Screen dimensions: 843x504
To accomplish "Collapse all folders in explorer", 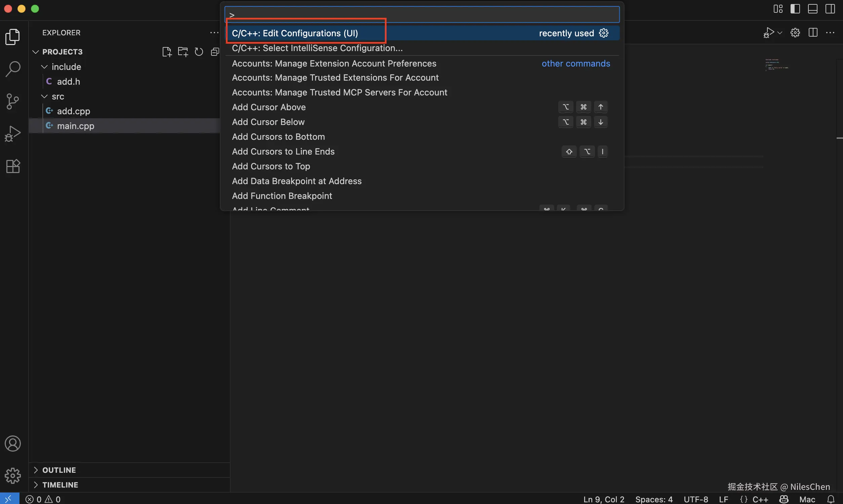I will pyautogui.click(x=215, y=52).
